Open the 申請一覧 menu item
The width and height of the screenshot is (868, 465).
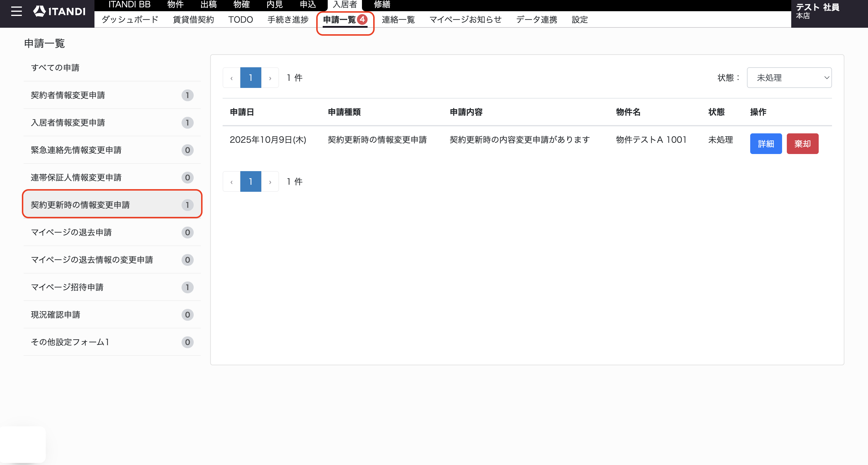click(x=345, y=20)
